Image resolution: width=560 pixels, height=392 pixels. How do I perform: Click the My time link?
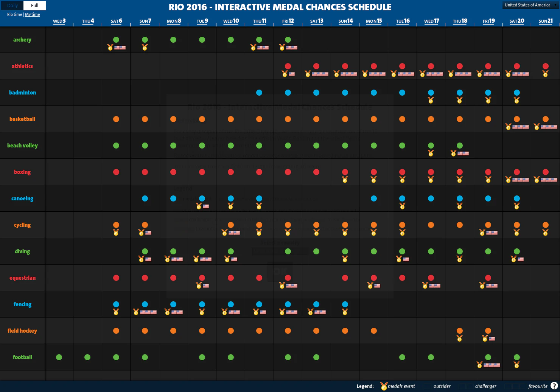point(33,14)
